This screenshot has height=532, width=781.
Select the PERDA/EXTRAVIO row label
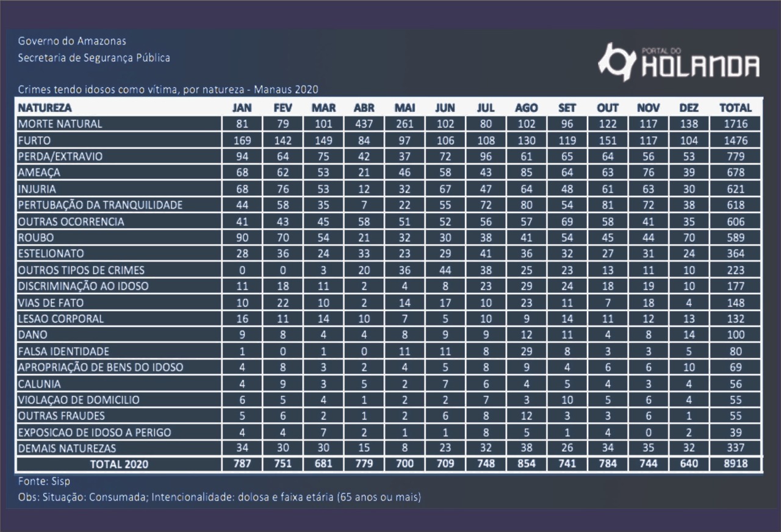[60, 156]
